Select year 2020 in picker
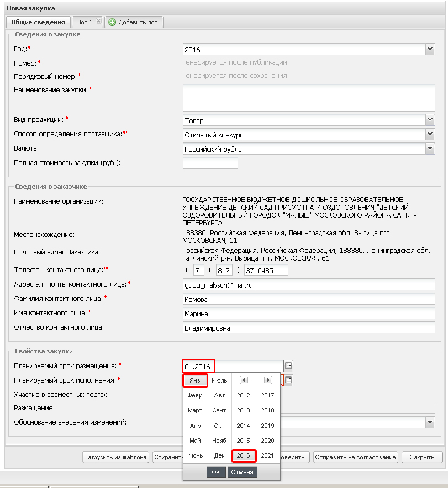Viewport: 448px width, 488px height. (x=267, y=441)
